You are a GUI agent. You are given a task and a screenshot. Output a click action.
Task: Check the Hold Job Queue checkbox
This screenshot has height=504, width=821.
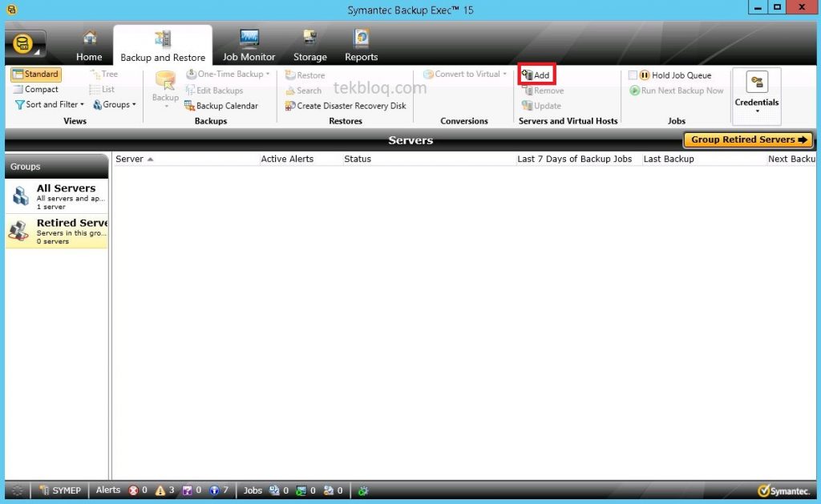click(x=633, y=75)
